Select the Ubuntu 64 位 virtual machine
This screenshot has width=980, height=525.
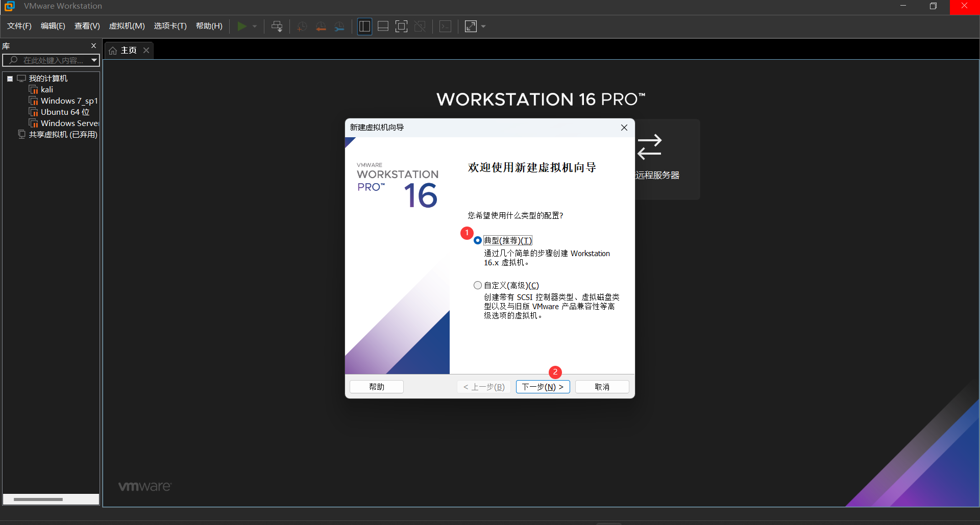click(x=65, y=112)
